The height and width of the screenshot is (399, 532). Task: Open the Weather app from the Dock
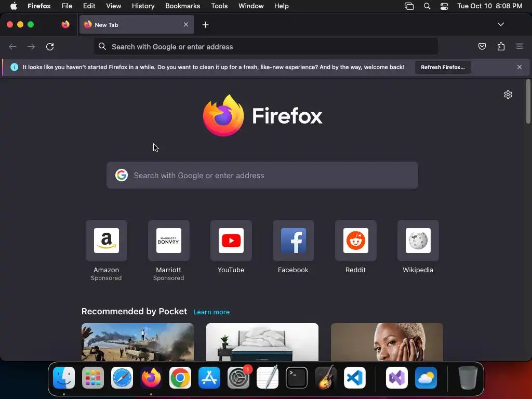(426, 378)
